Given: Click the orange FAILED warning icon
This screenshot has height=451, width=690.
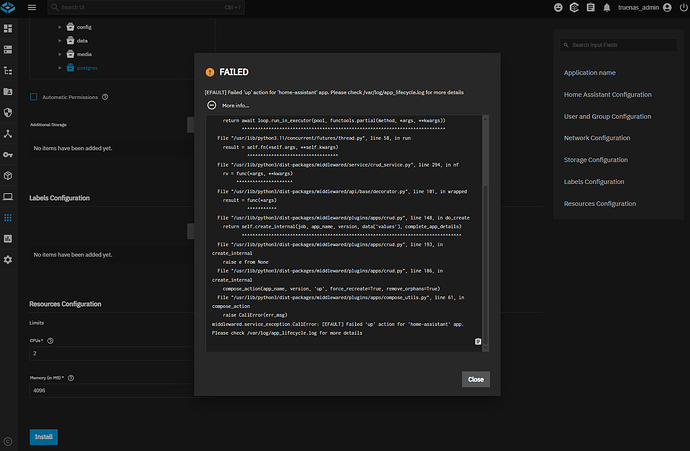Looking at the screenshot, I should pyautogui.click(x=210, y=72).
